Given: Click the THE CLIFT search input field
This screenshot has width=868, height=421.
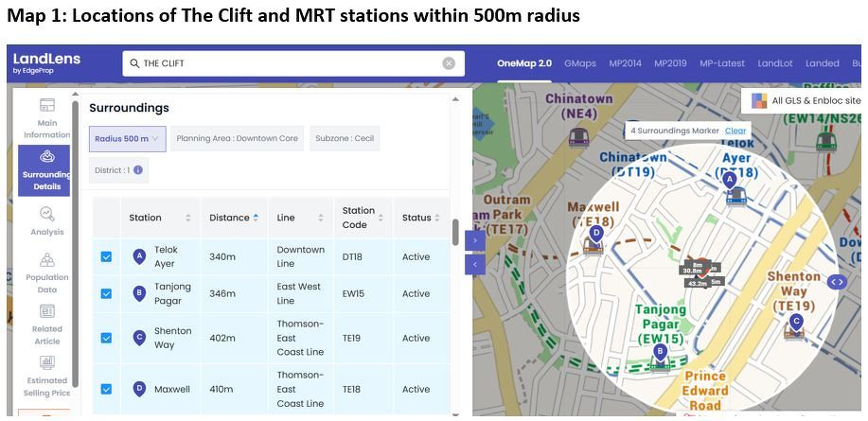Looking at the screenshot, I should (x=284, y=63).
